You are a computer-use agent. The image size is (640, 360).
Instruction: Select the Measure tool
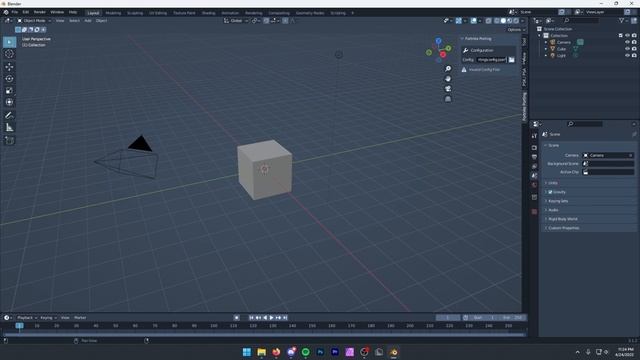(9, 128)
